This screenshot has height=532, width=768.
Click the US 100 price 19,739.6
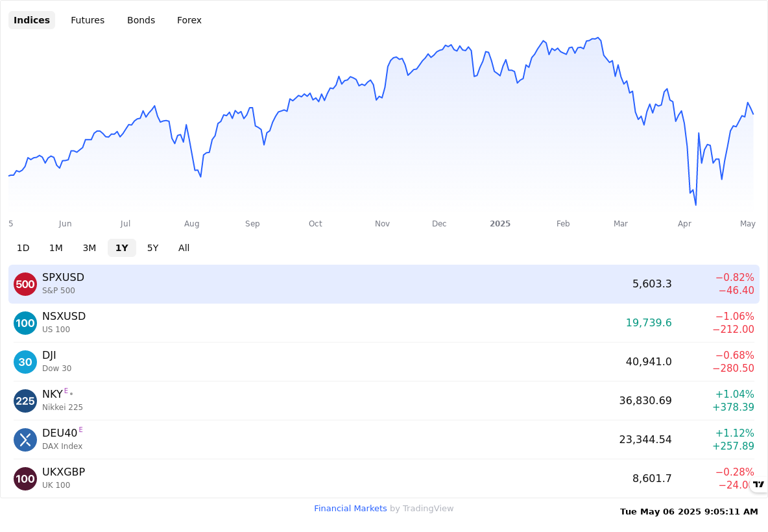[649, 323]
